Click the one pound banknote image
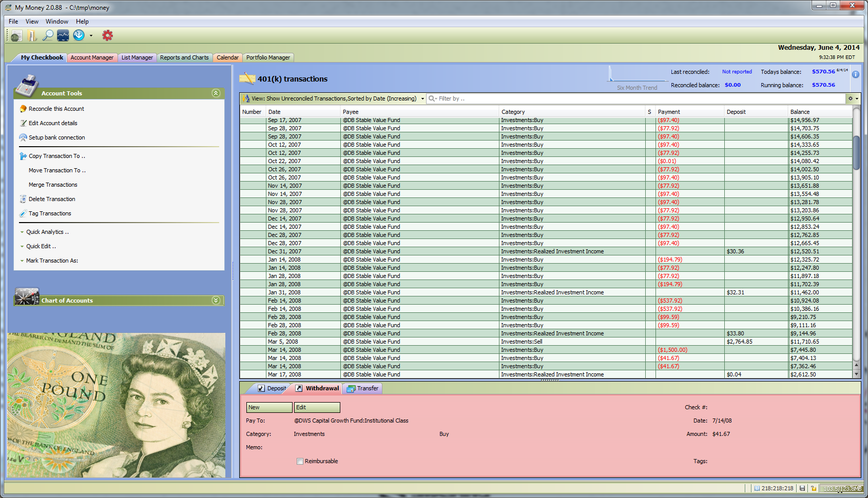This screenshot has width=868, height=498. (x=116, y=405)
